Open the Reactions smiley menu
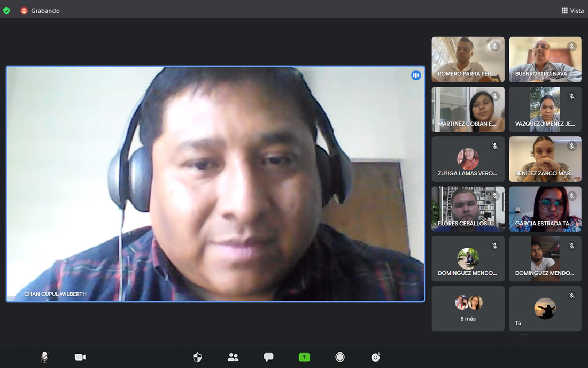Screen dimensions: 588x368 (x=375, y=357)
